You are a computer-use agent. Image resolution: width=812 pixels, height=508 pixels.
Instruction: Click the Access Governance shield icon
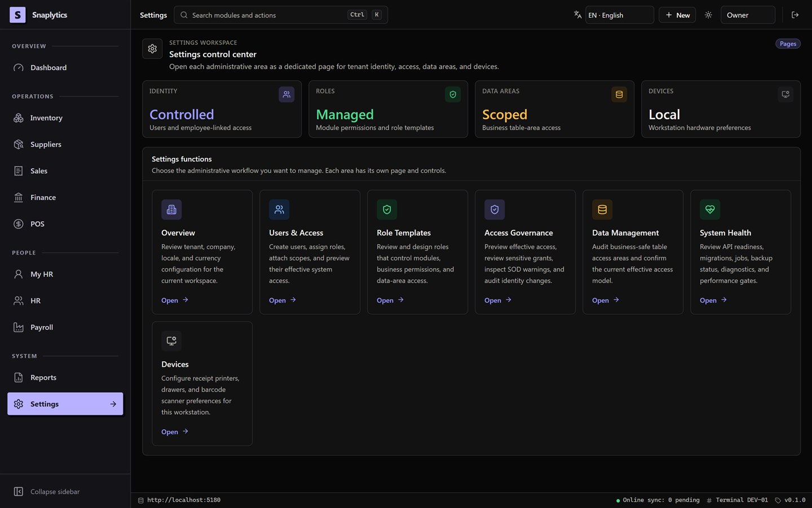pos(495,209)
